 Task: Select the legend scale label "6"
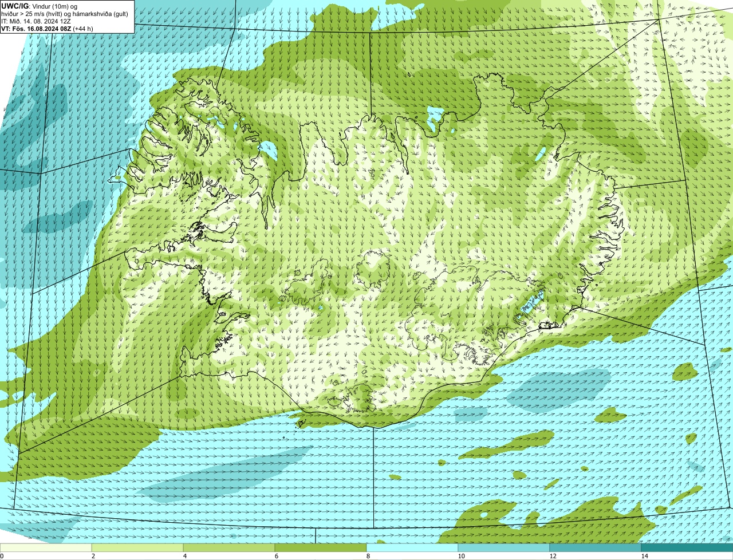[276, 556]
